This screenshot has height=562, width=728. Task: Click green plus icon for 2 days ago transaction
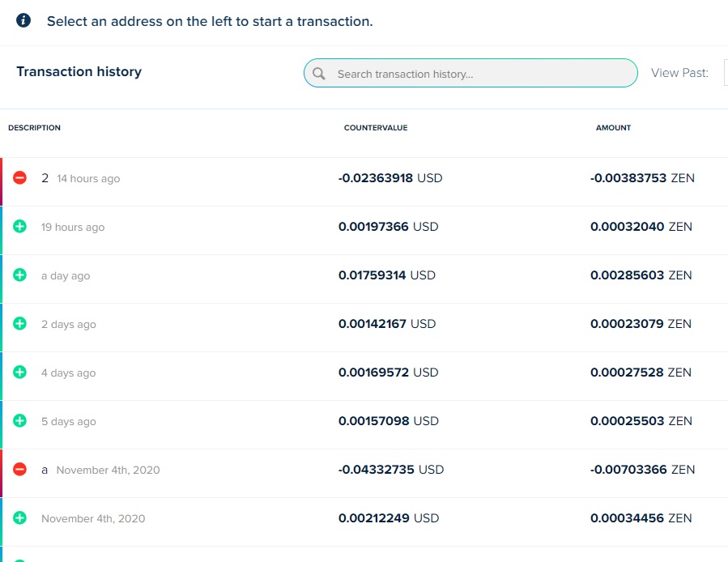point(20,324)
